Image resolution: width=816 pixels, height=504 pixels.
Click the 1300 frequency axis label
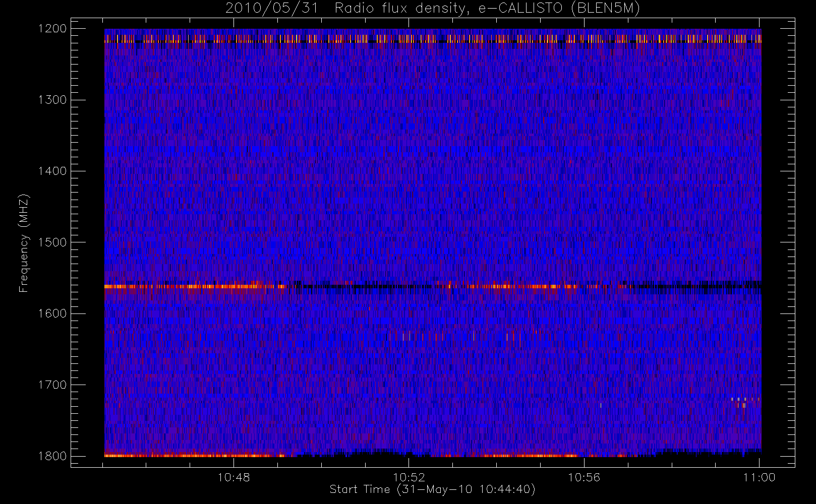[52, 100]
